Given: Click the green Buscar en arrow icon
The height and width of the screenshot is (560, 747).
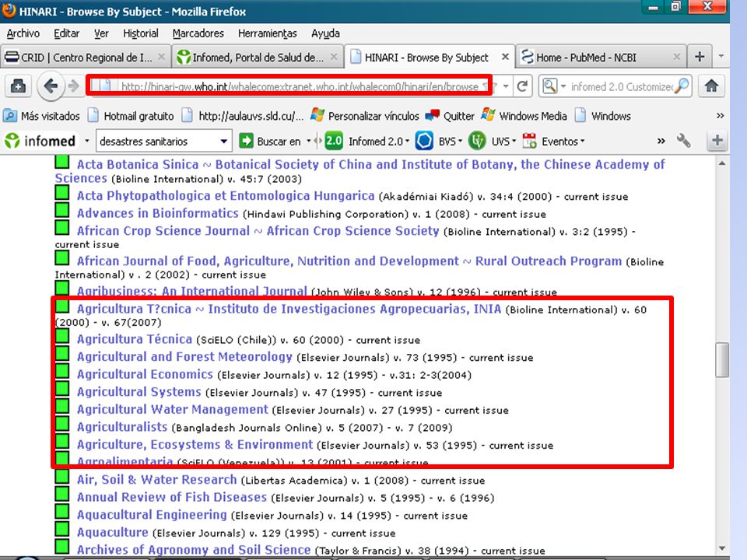Looking at the screenshot, I should (x=247, y=141).
